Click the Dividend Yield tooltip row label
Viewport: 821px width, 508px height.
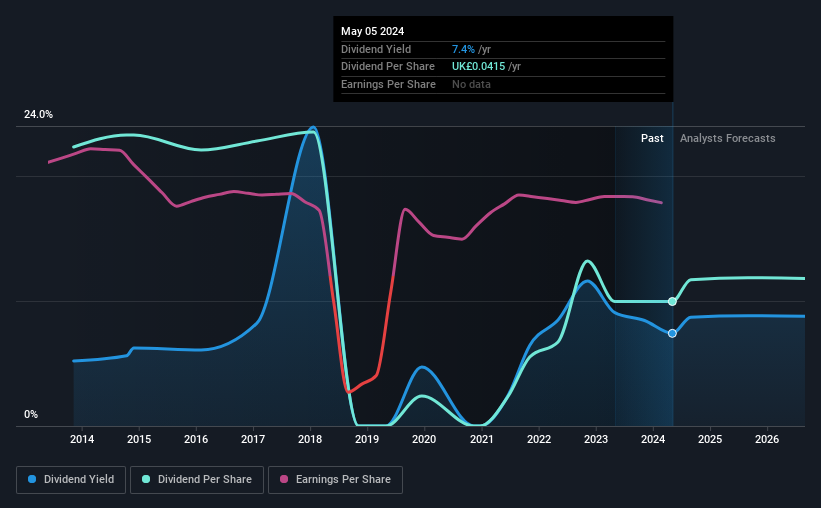(376, 49)
